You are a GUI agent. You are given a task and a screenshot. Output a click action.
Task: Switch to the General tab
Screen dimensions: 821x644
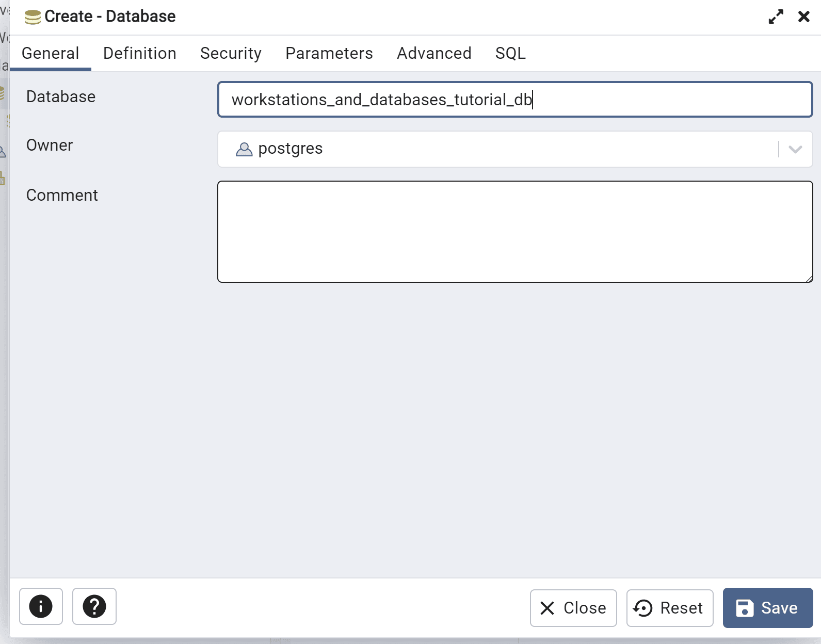51,53
